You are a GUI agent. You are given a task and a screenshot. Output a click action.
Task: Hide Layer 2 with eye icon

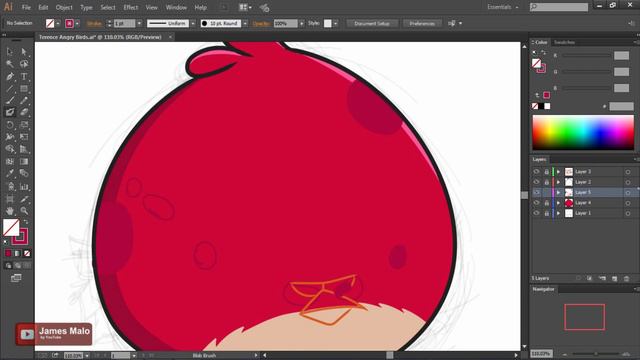point(536,182)
